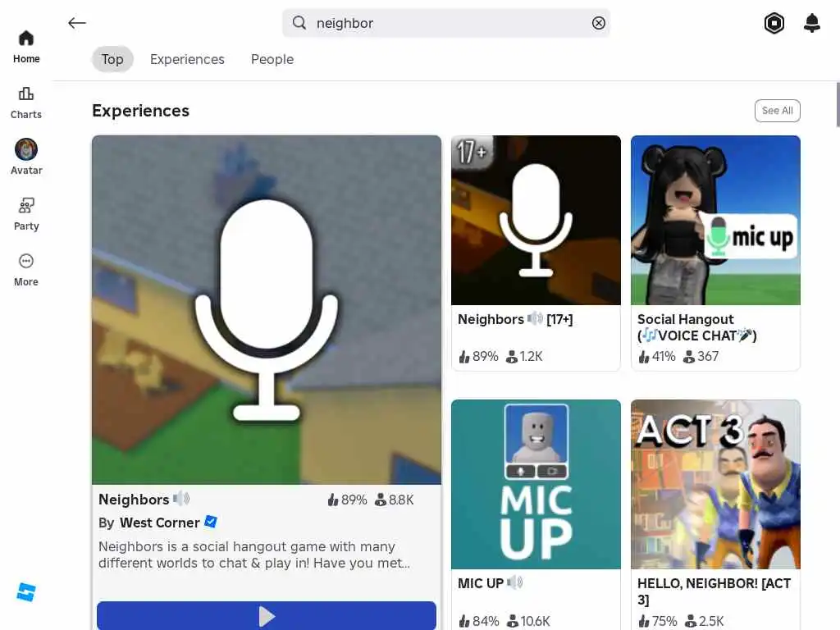This screenshot has width=840, height=630.
Task: Click the Neighbors description text
Action: 254,555
